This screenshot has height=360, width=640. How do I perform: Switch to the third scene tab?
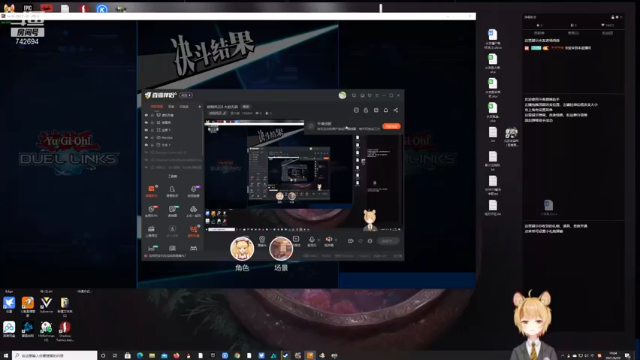pyautogui.click(x=184, y=107)
